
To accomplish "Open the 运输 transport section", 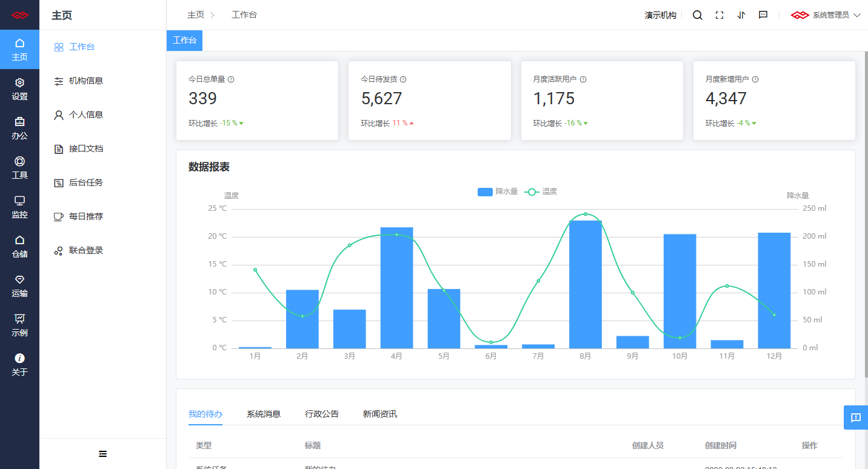I will pyautogui.click(x=19, y=285).
